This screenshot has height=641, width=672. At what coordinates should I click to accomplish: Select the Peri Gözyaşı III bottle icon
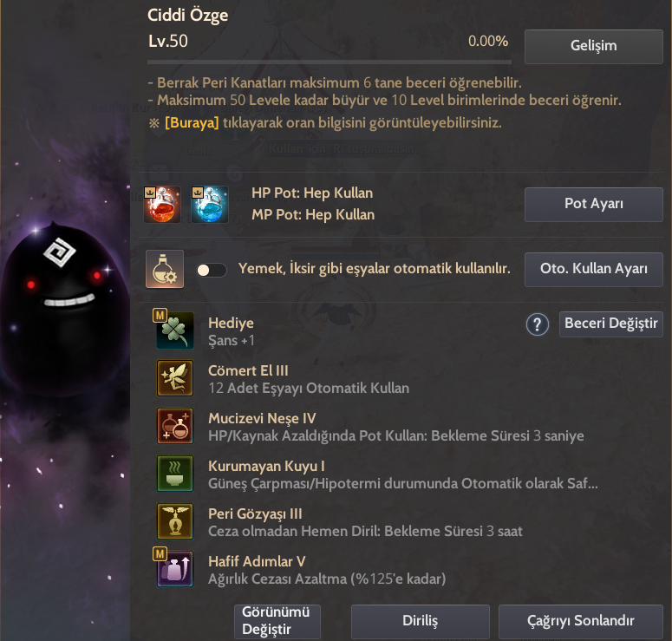tap(175, 521)
